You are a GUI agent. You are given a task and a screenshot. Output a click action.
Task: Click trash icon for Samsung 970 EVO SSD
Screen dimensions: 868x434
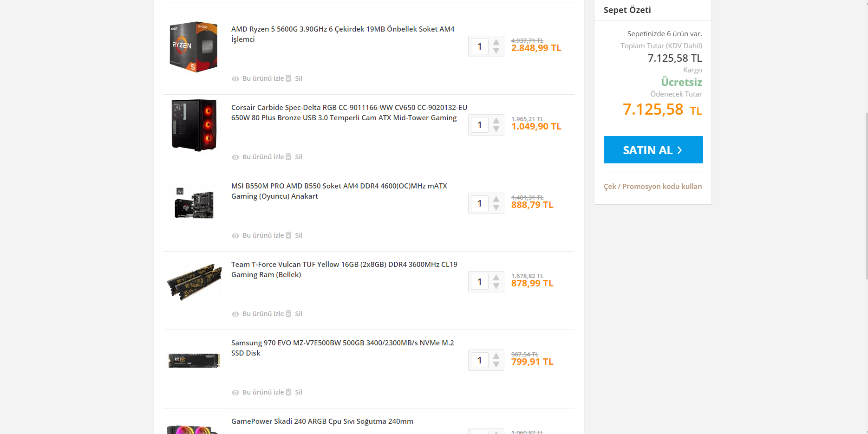(x=288, y=392)
